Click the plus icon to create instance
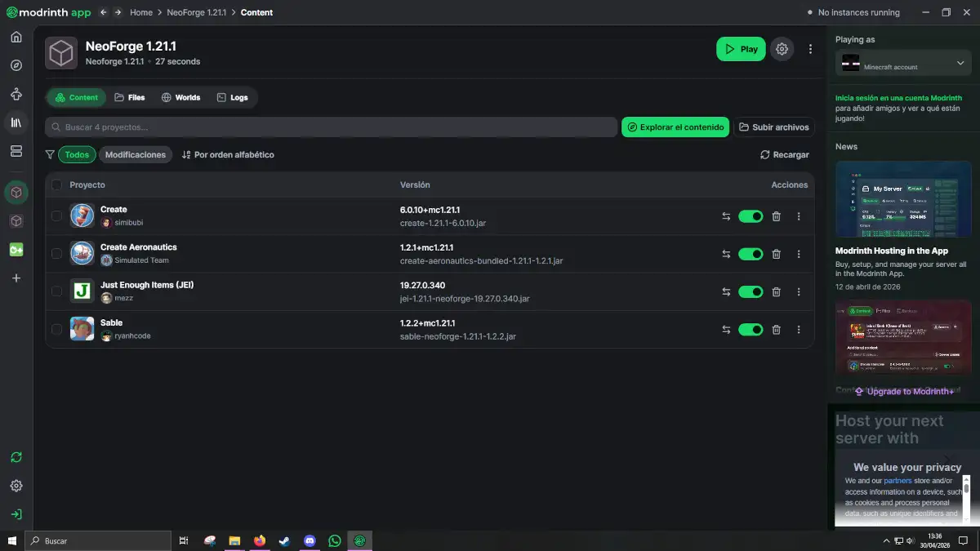The height and width of the screenshot is (551, 980). [x=16, y=278]
